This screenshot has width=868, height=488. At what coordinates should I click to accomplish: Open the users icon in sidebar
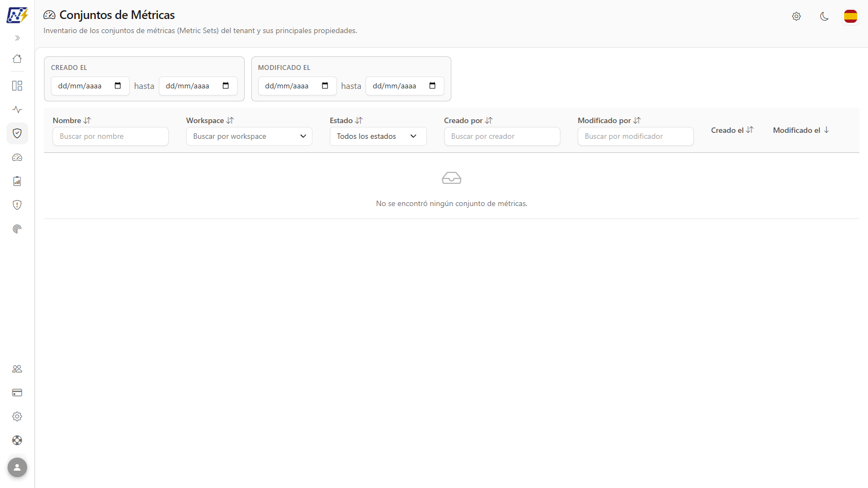[x=17, y=369]
